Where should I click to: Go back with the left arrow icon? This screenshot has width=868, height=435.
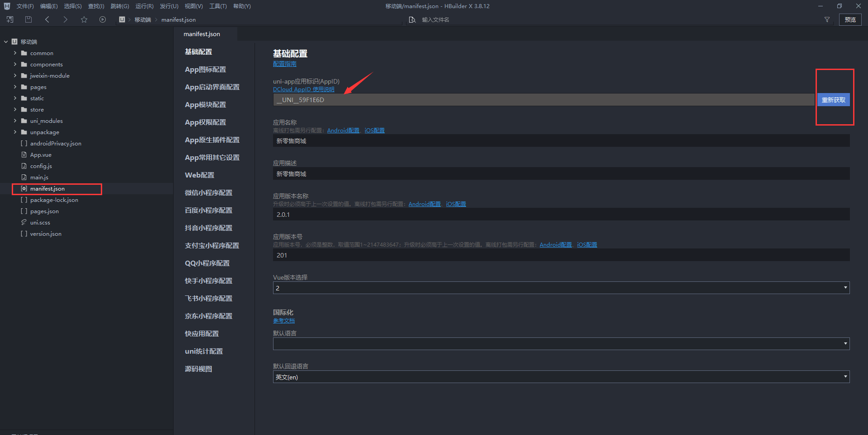coord(47,19)
